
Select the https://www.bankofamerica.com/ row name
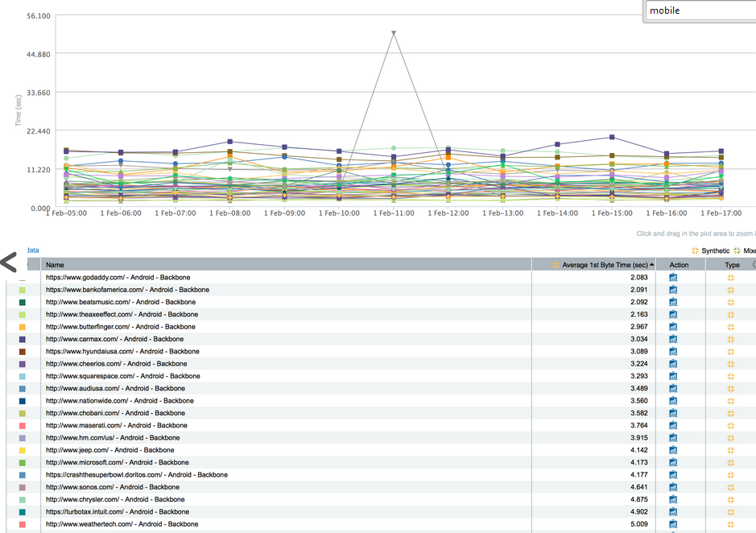(x=127, y=290)
